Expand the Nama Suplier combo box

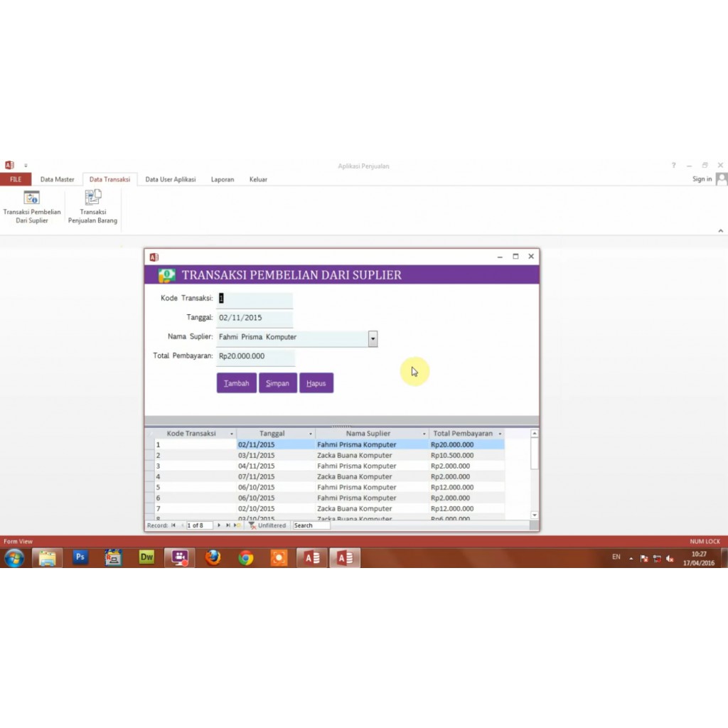373,338
